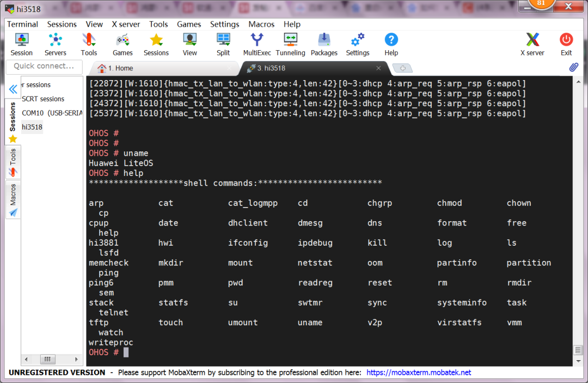Activate the MultiExec toolbar icon
Image resolution: width=588 pixels, height=383 pixels.
[x=257, y=44]
